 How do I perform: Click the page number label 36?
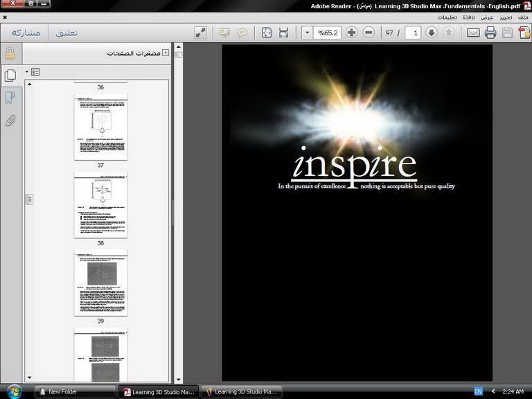100,87
